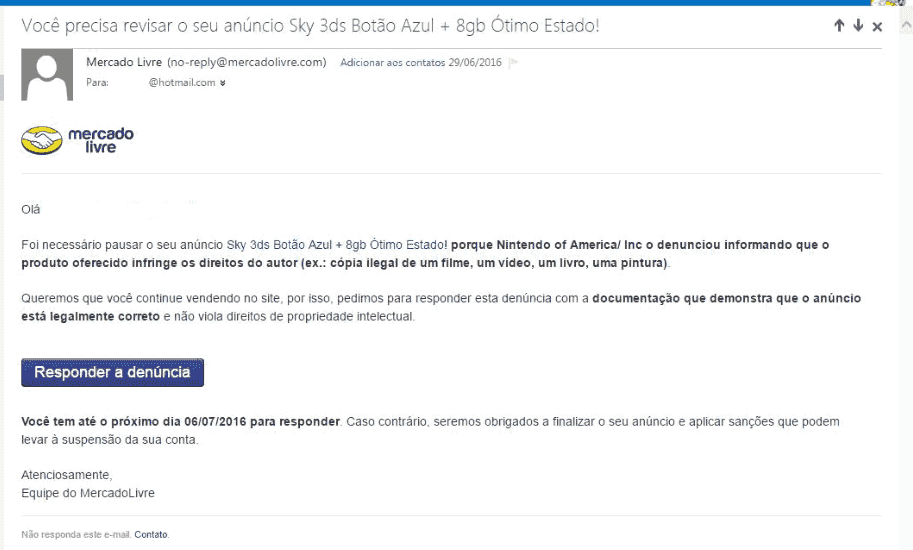Click the @hotmail.com recipient address
Screen dimensions: 913x550
point(182,83)
